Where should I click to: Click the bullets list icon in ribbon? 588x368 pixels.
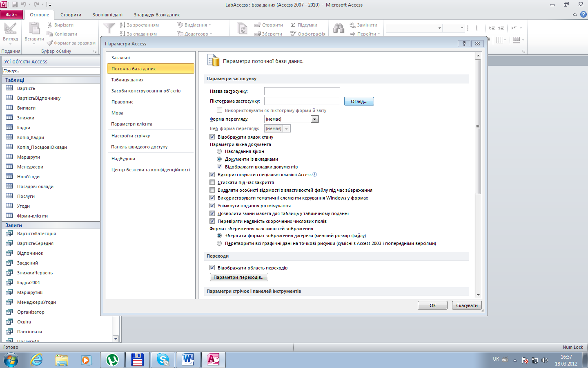[470, 28]
